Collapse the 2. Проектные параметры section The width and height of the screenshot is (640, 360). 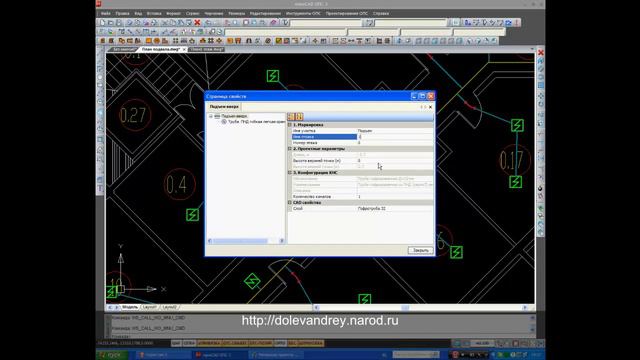click(x=290, y=149)
